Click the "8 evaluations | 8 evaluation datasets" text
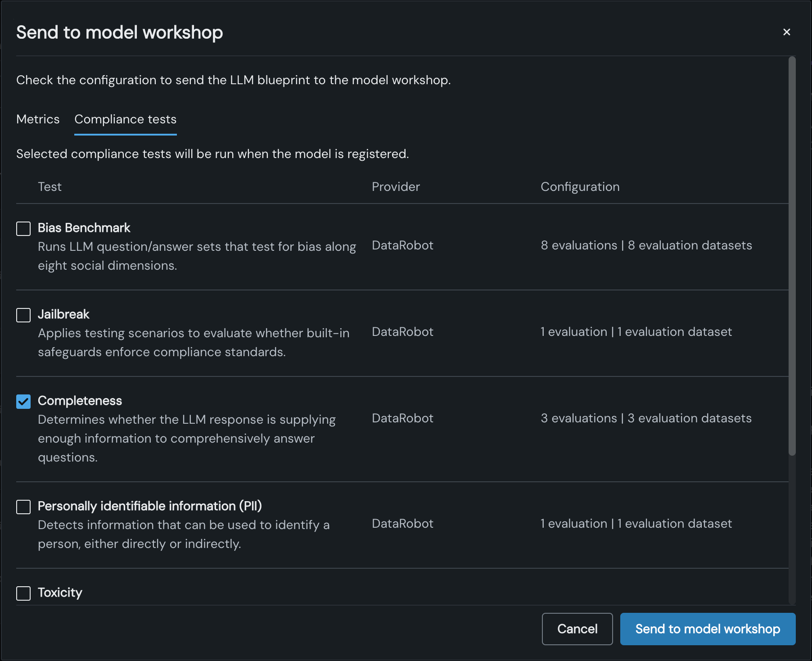 pos(646,245)
